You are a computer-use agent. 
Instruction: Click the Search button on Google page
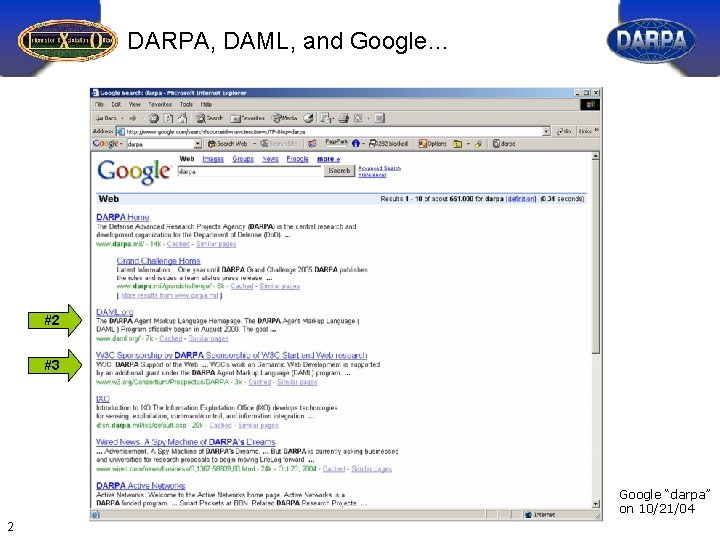point(339,171)
